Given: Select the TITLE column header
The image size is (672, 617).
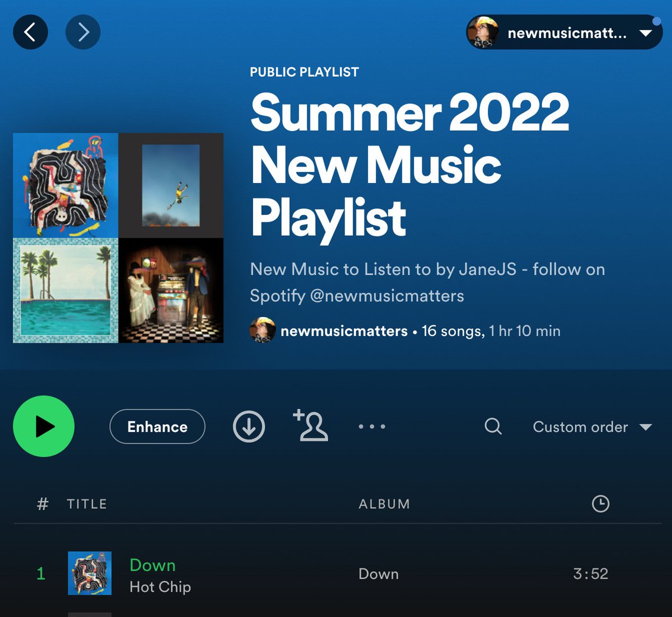Looking at the screenshot, I should coord(87,504).
